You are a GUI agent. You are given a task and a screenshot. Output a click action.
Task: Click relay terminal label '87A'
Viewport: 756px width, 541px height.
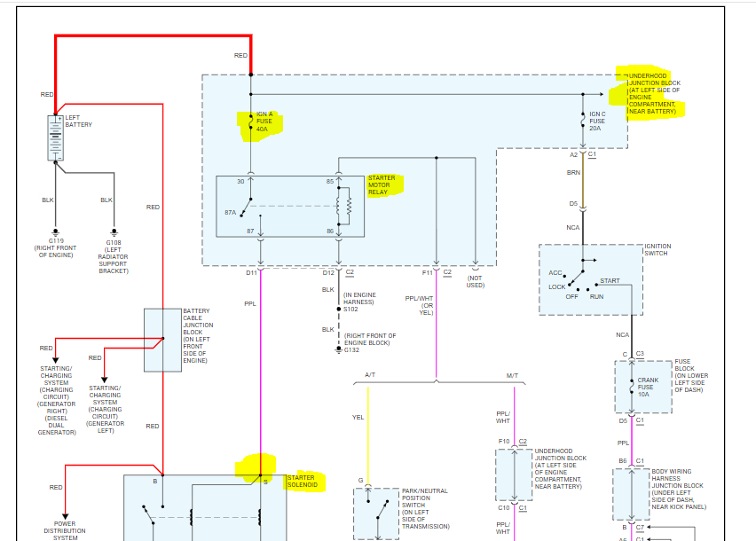pyautogui.click(x=230, y=213)
